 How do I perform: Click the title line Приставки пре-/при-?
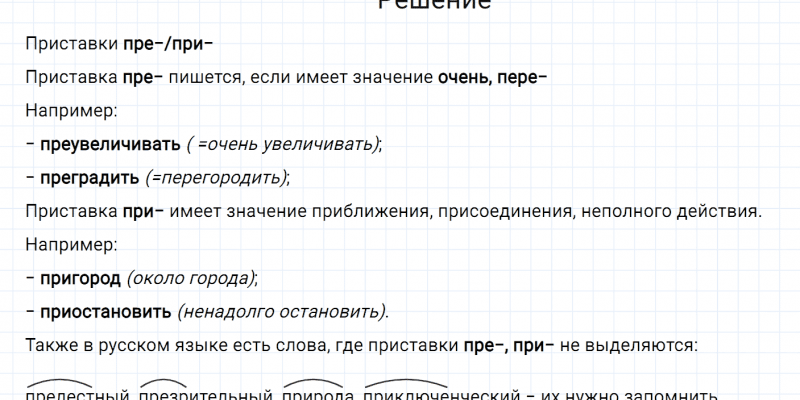[120, 44]
